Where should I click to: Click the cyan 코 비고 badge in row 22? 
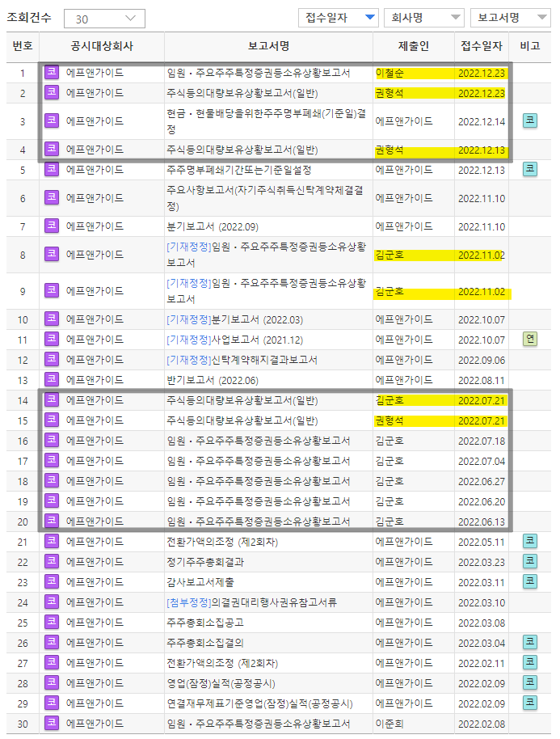pyautogui.click(x=530, y=561)
